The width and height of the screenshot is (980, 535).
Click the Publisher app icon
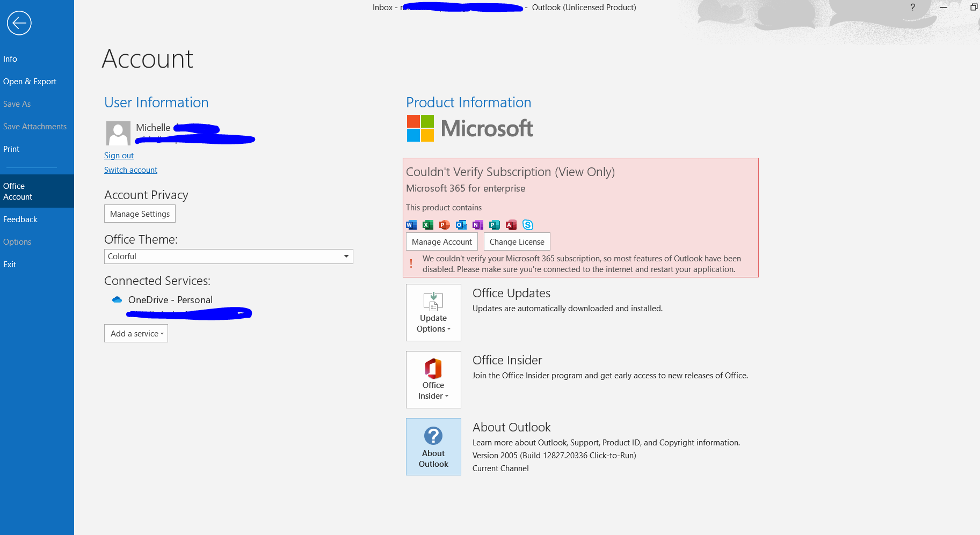click(495, 225)
